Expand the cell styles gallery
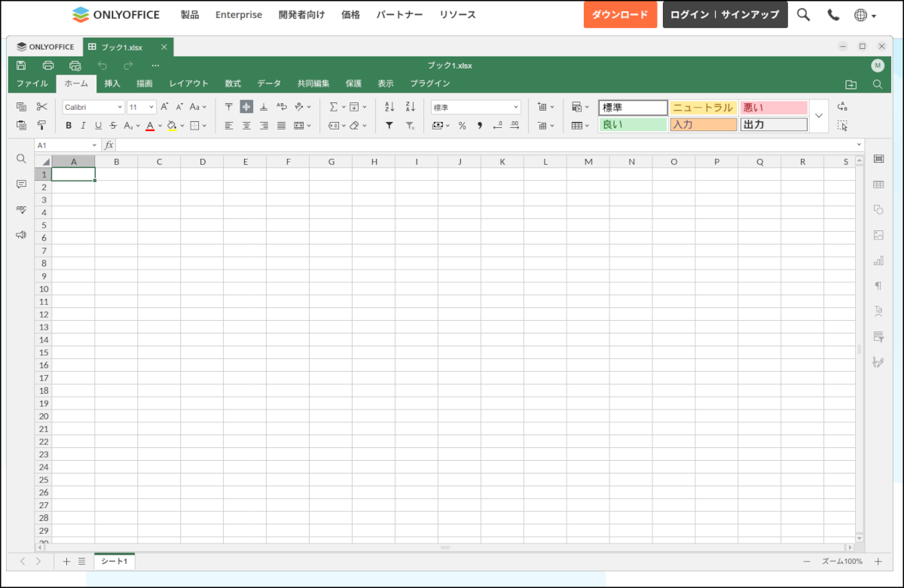This screenshot has height=588, width=904. click(819, 116)
